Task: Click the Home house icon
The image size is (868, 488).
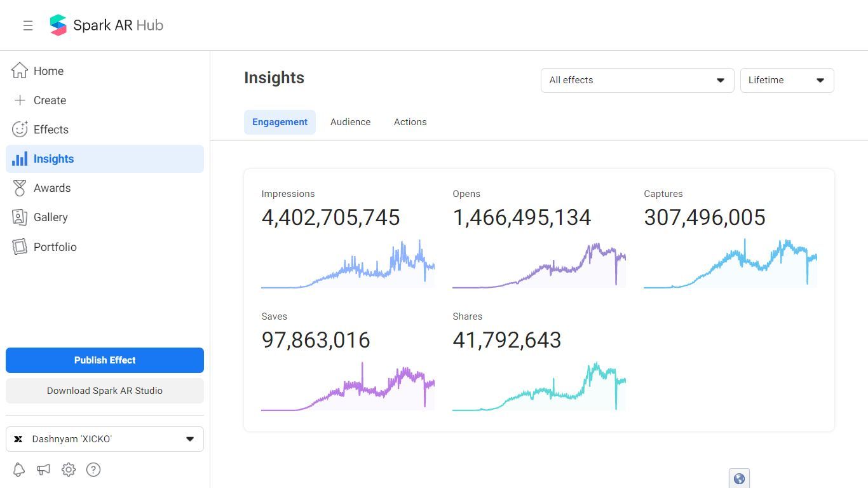Action: click(x=20, y=71)
